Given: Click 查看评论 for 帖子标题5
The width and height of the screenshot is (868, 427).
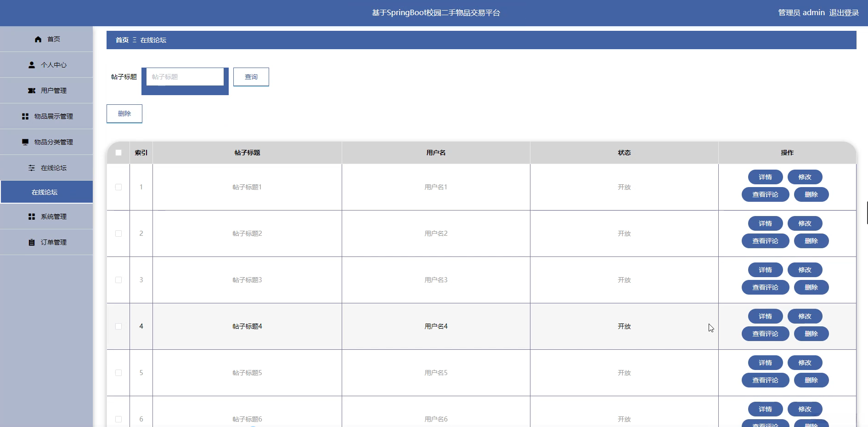Looking at the screenshot, I should (766, 380).
